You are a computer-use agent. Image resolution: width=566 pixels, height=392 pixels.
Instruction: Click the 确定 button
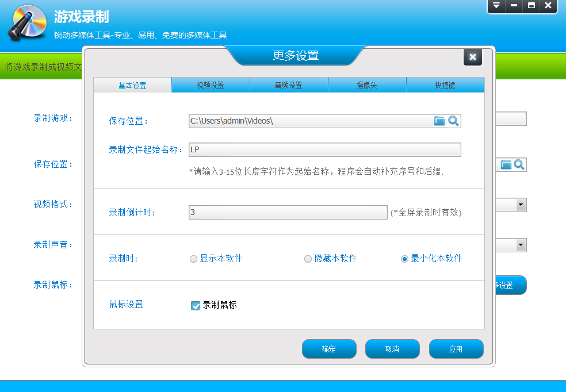[329, 349]
